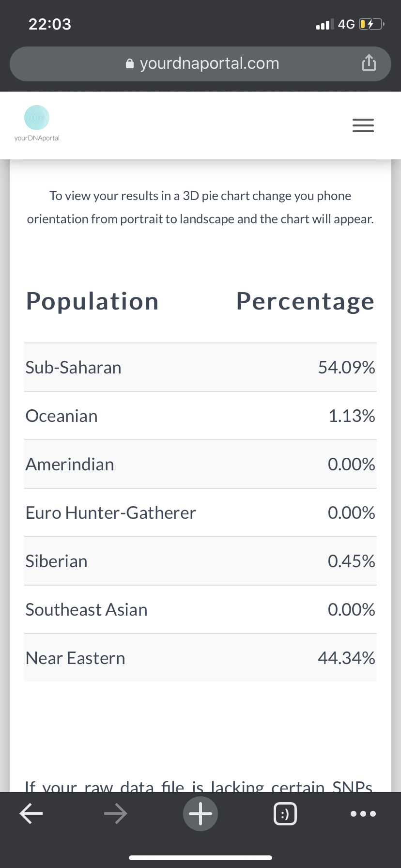Tap the Siberian 0.45% value
The image size is (401, 868).
[352, 561]
